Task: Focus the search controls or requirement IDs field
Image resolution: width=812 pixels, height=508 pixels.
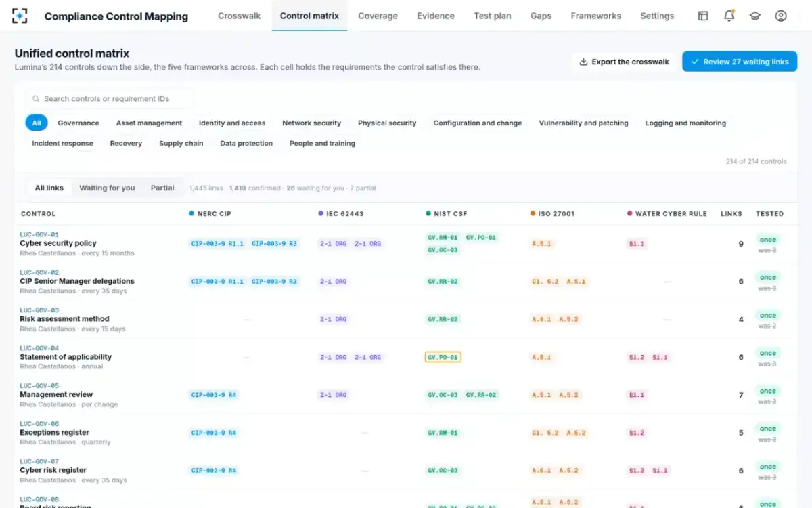Action: (110, 99)
